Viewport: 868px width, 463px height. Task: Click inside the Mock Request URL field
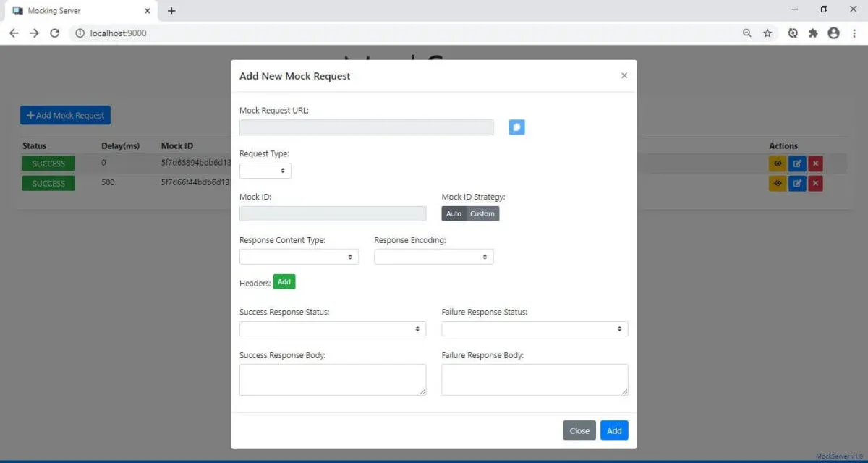pos(365,127)
